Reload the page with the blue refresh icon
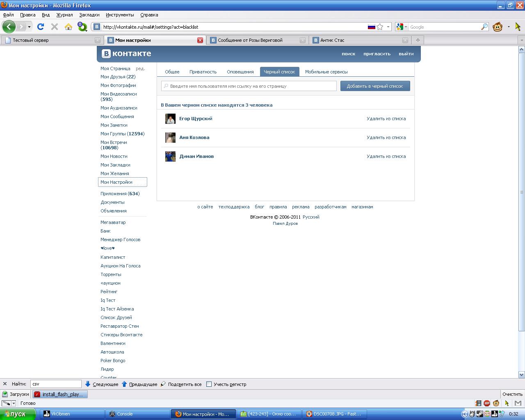The width and height of the screenshot is (525, 420). (40, 27)
